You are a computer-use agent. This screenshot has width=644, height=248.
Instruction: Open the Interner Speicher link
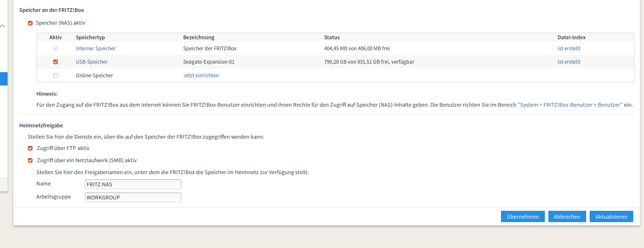tap(96, 49)
